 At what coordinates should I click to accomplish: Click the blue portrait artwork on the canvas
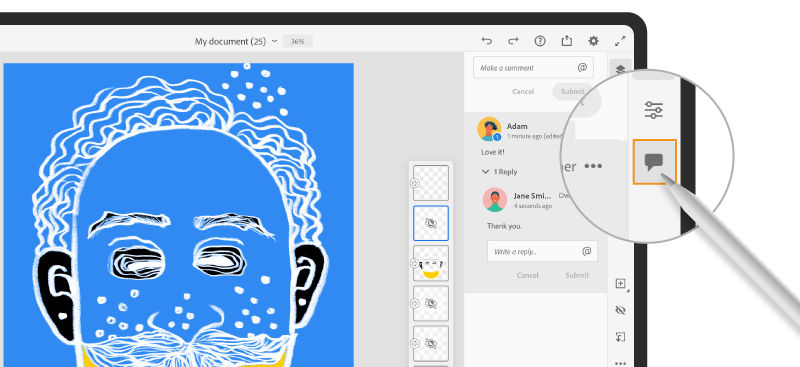(179, 214)
